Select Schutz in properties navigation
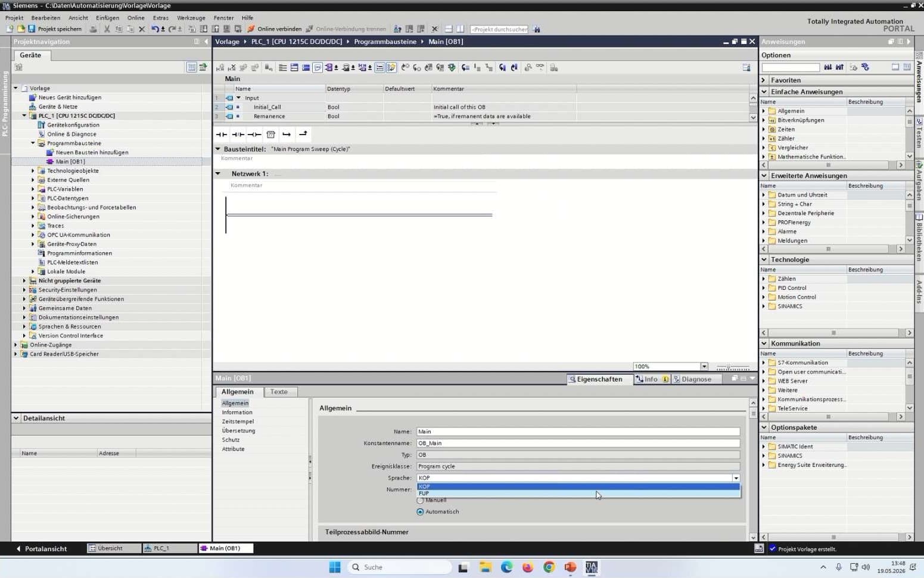 pos(231,440)
